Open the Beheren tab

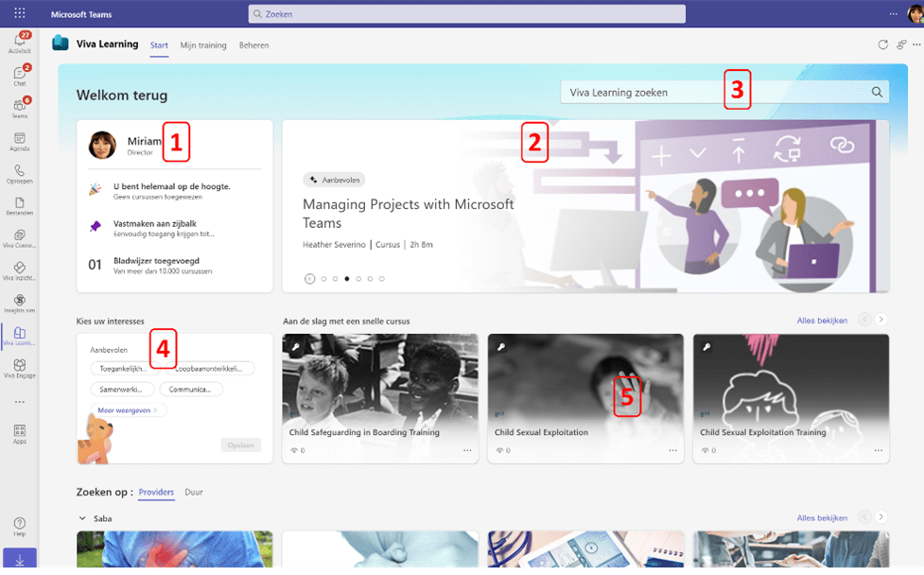(x=254, y=45)
